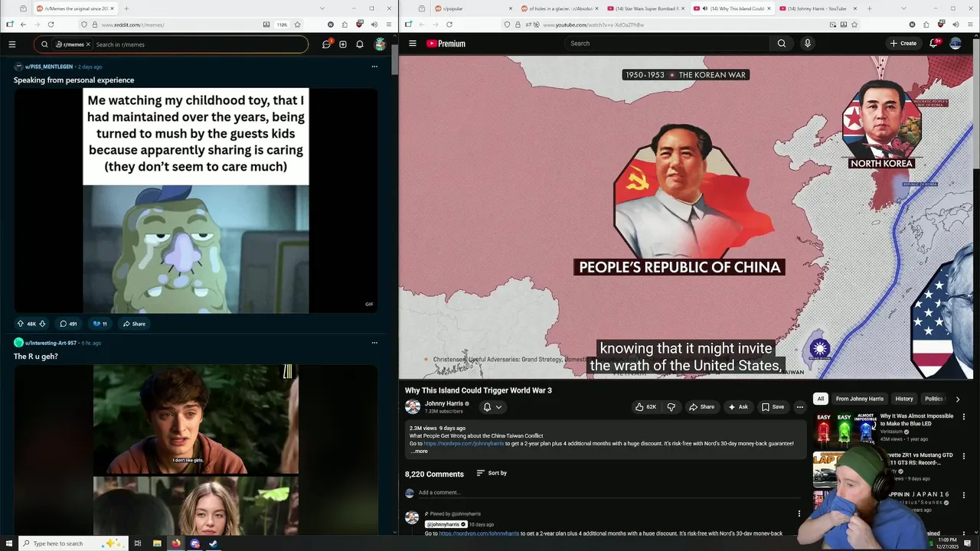Open the u/PISS_MENTLEGEN profile link
The height and width of the screenshot is (551, 980).
click(x=49, y=67)
